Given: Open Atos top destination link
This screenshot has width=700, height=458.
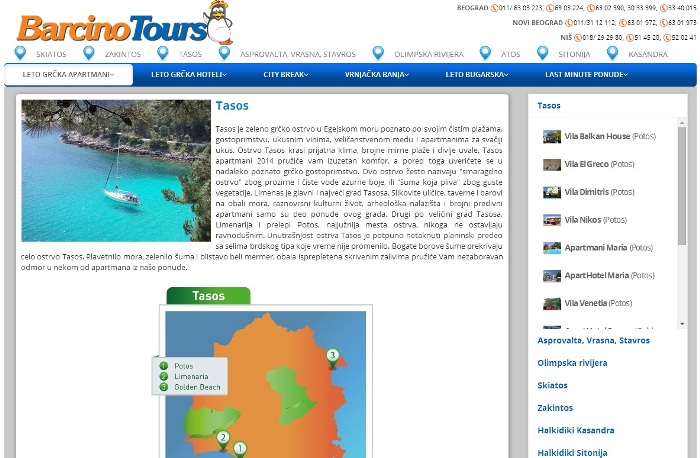Looking at the screenshot, I should (x=510, y=54).
